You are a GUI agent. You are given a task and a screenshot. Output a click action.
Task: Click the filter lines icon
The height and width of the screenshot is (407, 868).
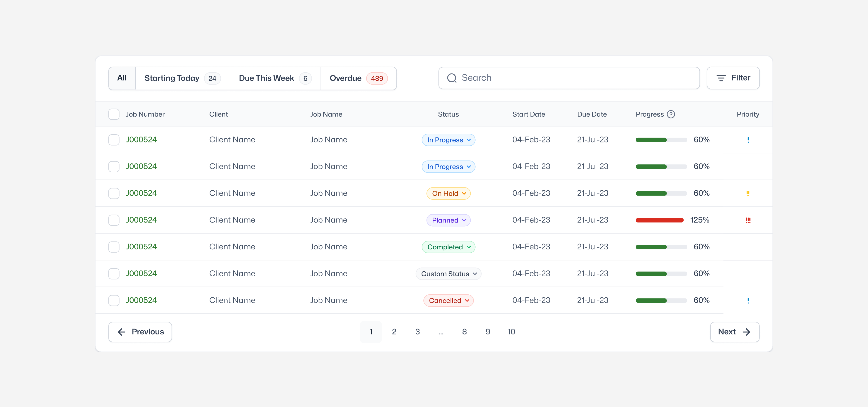point(721,78)
